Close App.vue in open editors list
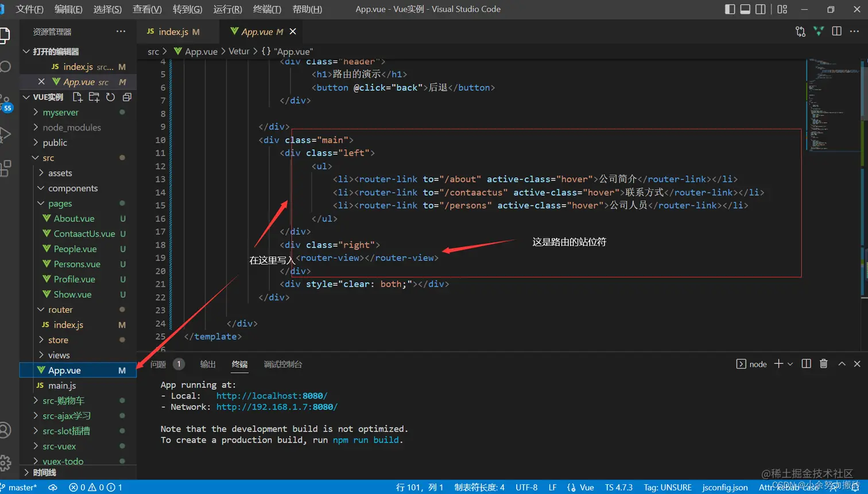The width and height of the screenshot is (868, 494). [x=41, y=81]
